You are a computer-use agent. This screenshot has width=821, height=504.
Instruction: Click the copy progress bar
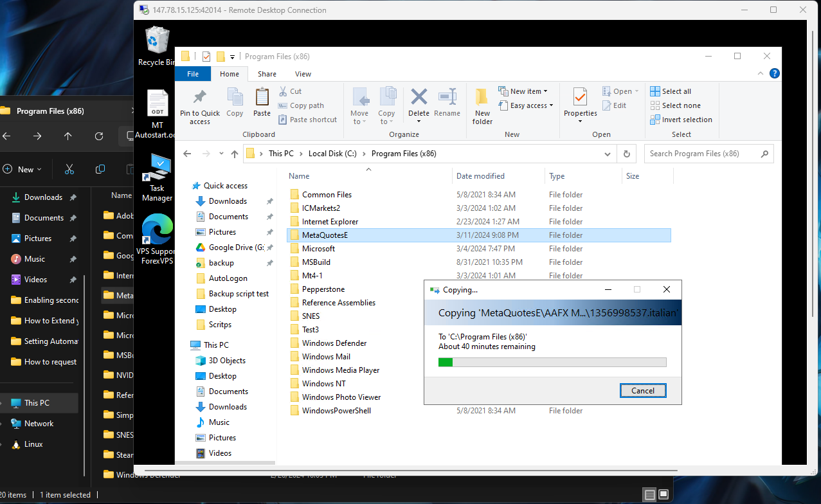click(552, 361)
